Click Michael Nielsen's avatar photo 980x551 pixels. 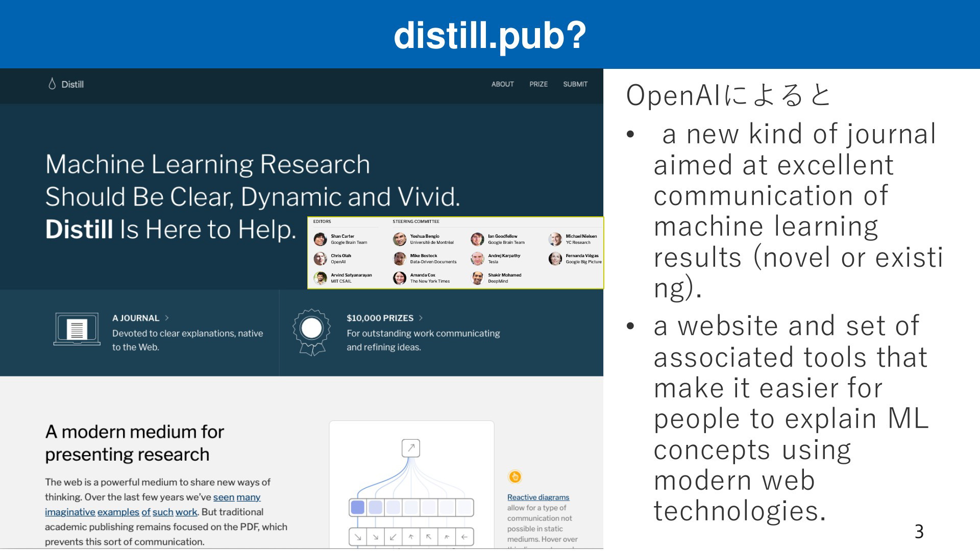(555, 239)
